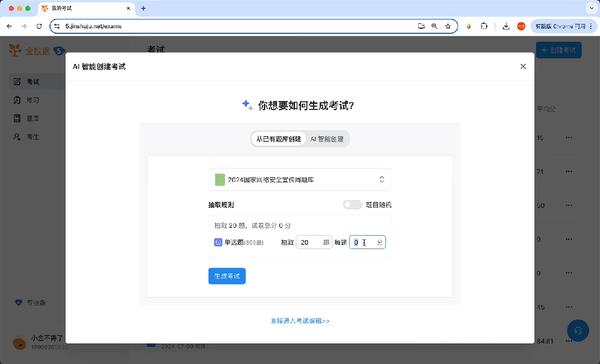Toggle the 题目随机 switch
Image resolution: width=600 pixels, height=364 pixels.
[352, 205]
